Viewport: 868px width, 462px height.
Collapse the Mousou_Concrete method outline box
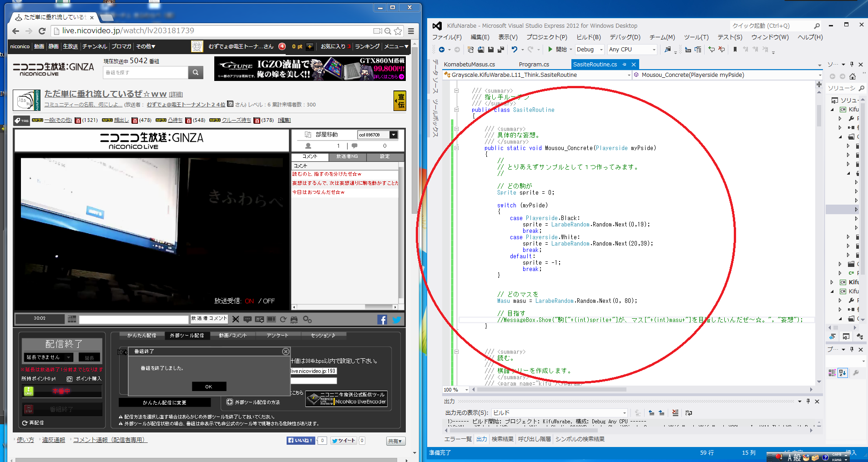456,148
